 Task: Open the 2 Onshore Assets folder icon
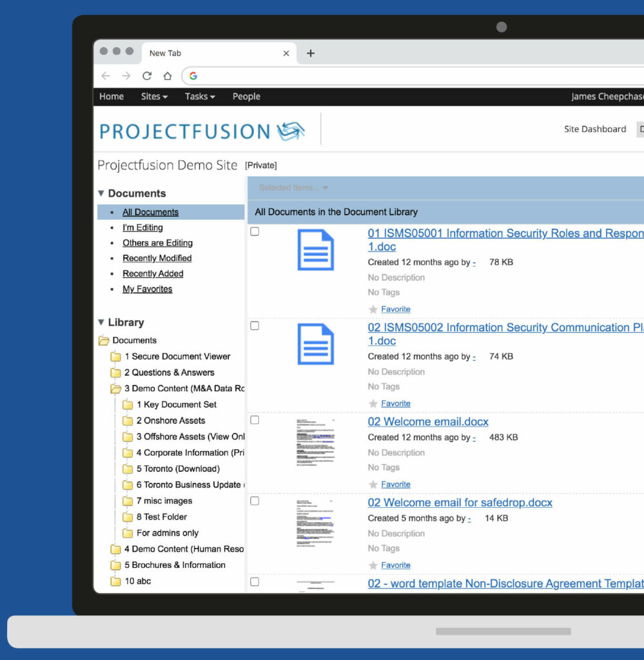128,421
